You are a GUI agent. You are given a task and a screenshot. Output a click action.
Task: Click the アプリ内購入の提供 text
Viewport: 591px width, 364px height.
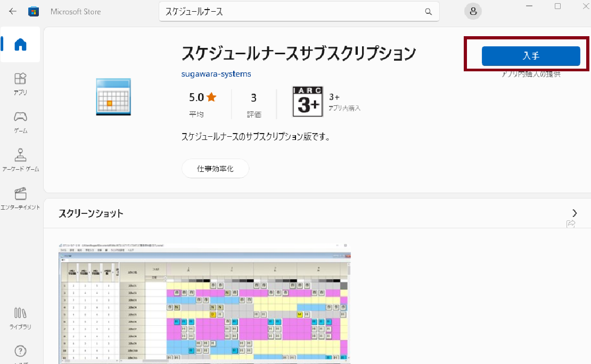[x=531, y=74]
